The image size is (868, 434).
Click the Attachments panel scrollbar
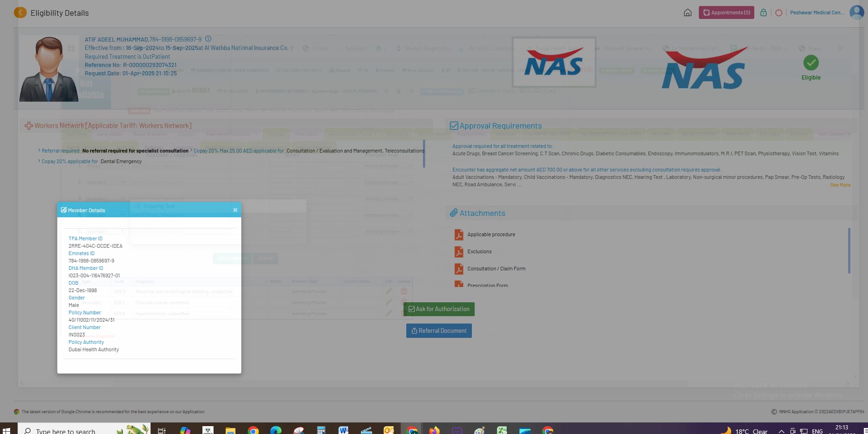click(849, 251)
